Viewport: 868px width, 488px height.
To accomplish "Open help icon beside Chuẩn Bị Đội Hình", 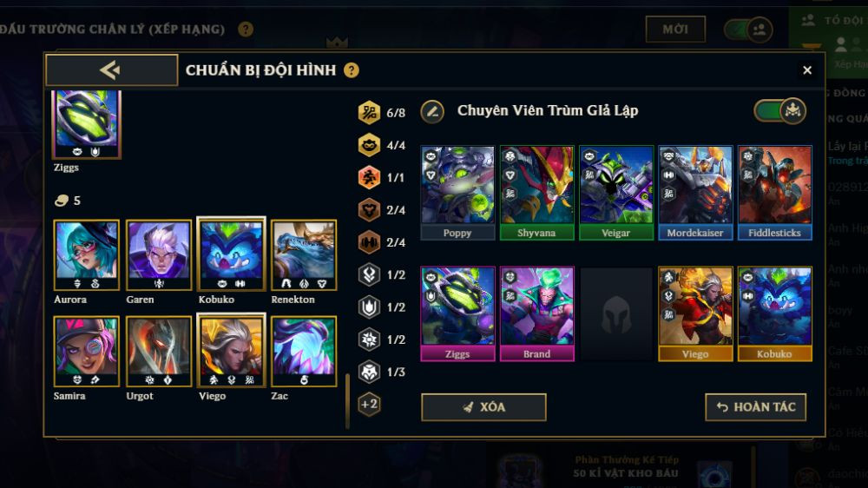I will tap(351, 70).
